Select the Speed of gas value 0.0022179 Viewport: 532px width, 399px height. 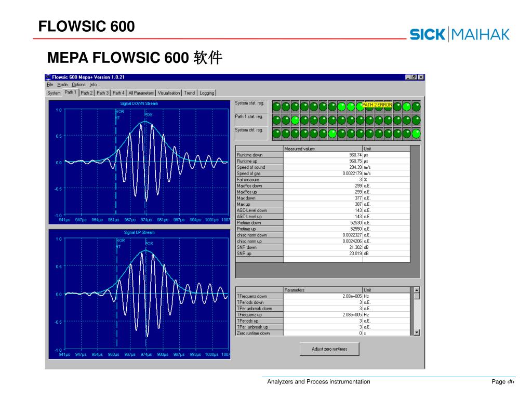(x=352, y=174)
